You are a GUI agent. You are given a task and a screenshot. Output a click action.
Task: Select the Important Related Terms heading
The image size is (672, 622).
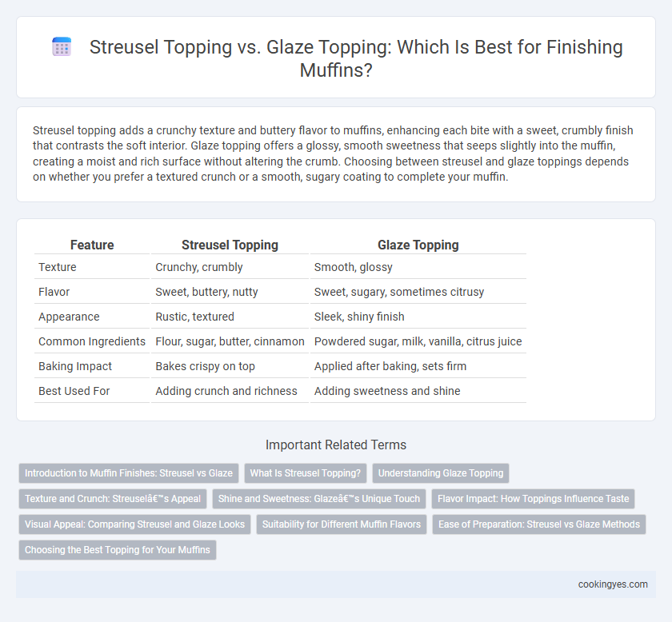(x=336, y=445)
